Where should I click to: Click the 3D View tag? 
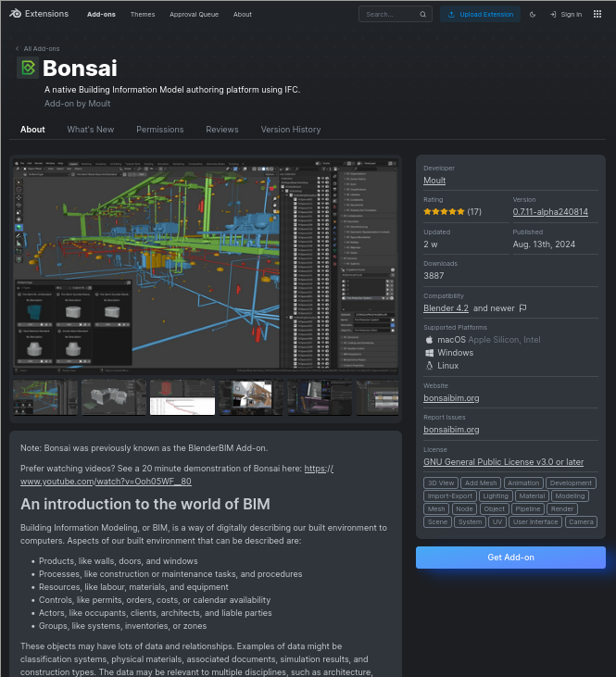(x=441, y=483)
